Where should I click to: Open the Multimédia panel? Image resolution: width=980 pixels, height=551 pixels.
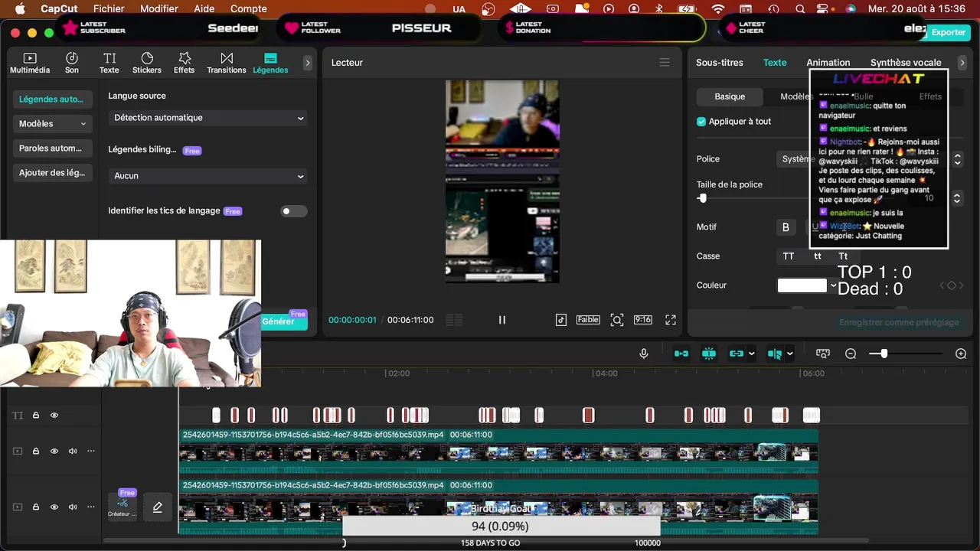point(30,63)
